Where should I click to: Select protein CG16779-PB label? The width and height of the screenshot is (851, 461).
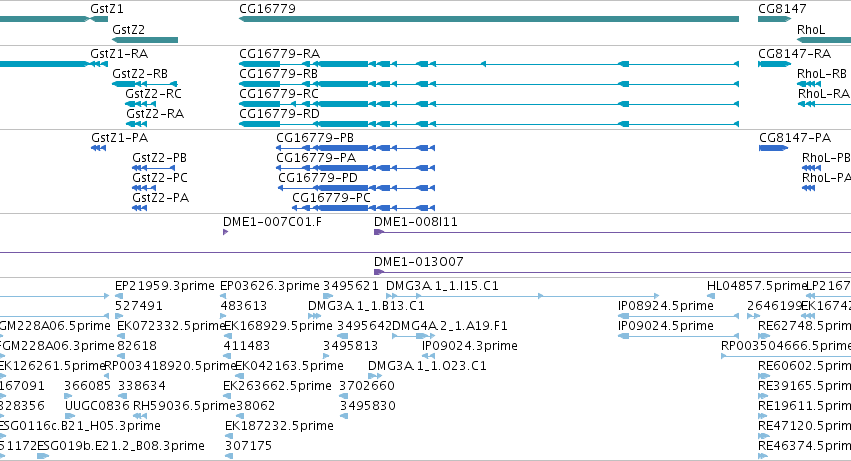(315, 138)
